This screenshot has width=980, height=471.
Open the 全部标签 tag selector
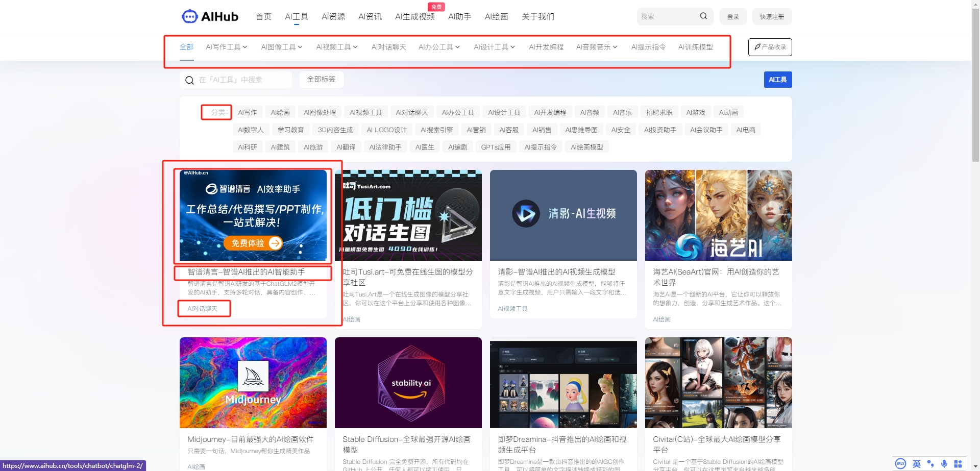pos(321,80)
